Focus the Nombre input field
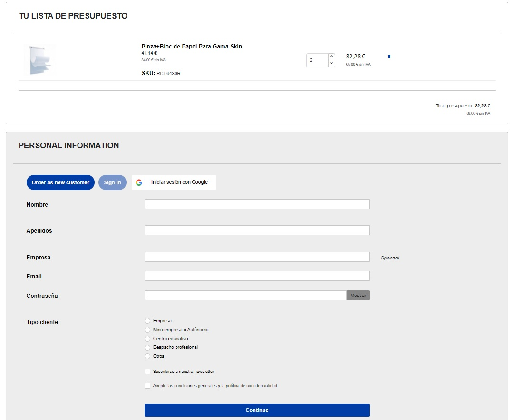This screenshot has width=517, height=420. click(x=257, y=204)
